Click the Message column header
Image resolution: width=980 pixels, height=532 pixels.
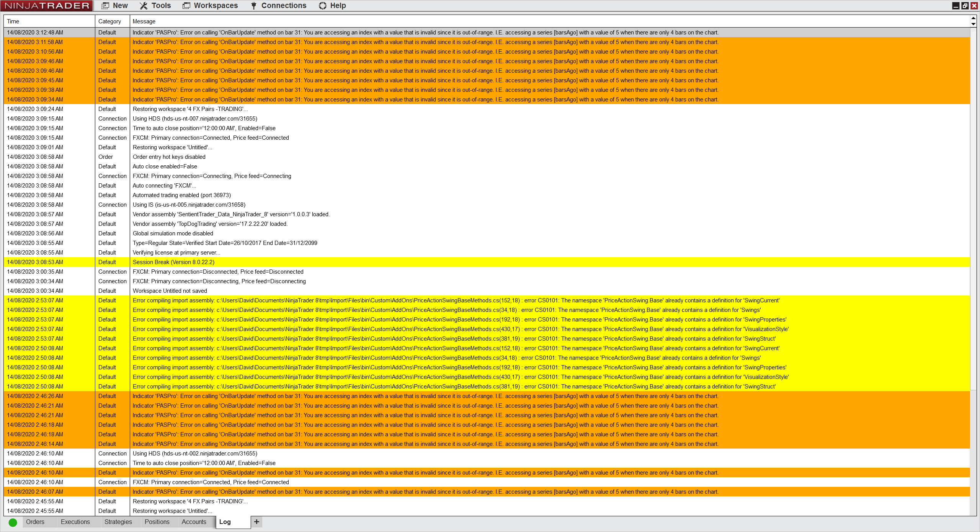coord(550,21)
